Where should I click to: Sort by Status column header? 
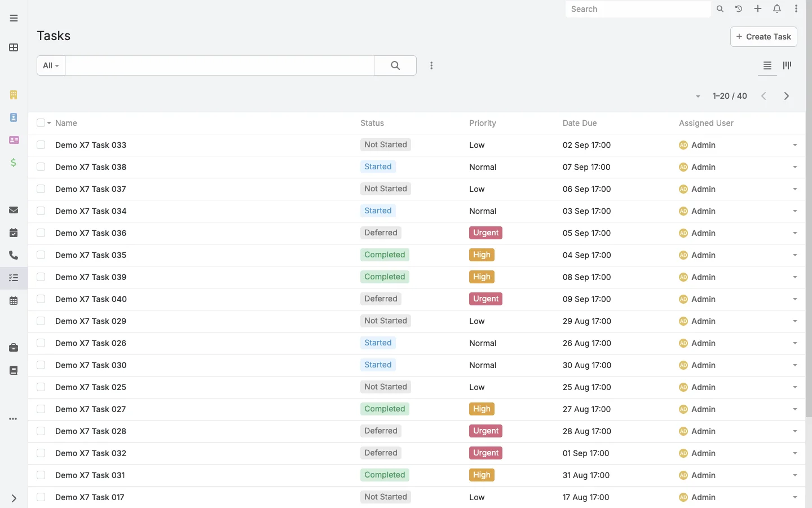372,123
